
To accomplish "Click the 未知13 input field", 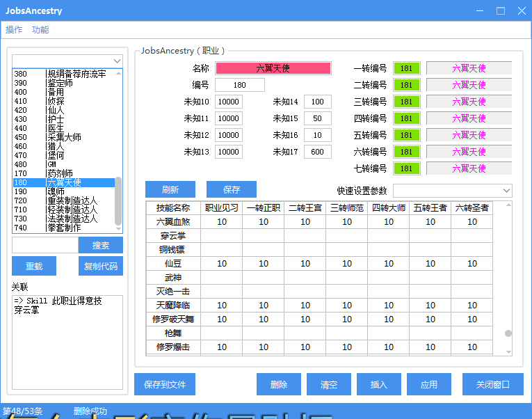I will pyautogui.click(x=229, y=152).
